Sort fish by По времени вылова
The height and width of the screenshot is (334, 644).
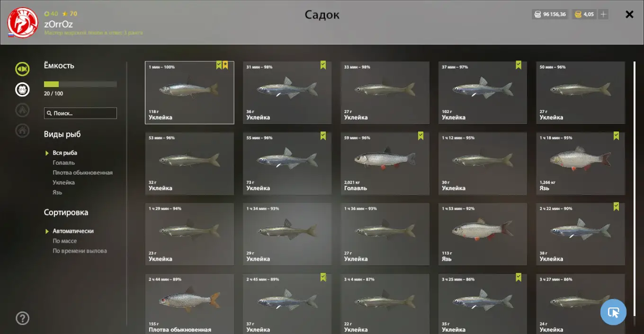80,251
